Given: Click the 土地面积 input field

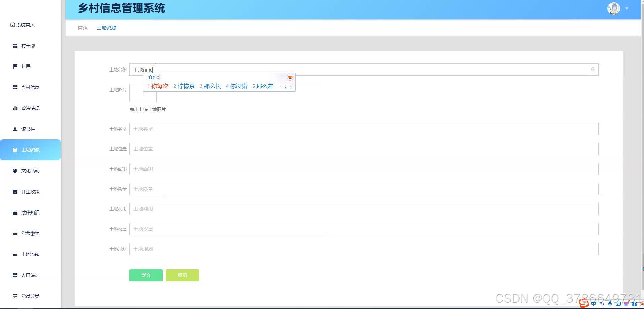Looking at the screenshot, I should coord(364,169).
